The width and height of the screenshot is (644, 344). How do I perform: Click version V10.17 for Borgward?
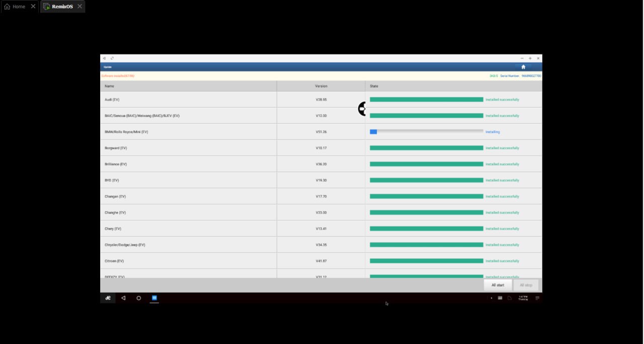tap(321, 148)
